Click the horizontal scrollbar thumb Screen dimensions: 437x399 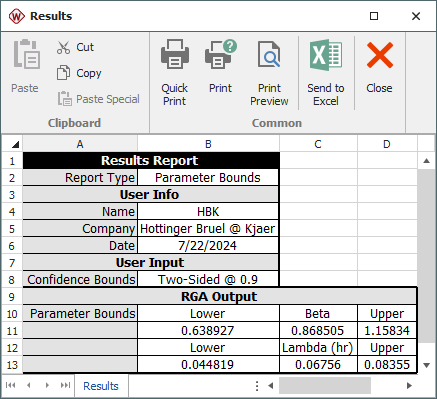coord(325,386)
